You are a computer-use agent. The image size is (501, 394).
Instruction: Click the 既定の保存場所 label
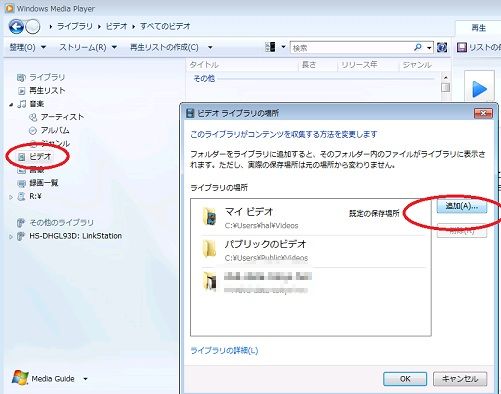tap(374, 214)
